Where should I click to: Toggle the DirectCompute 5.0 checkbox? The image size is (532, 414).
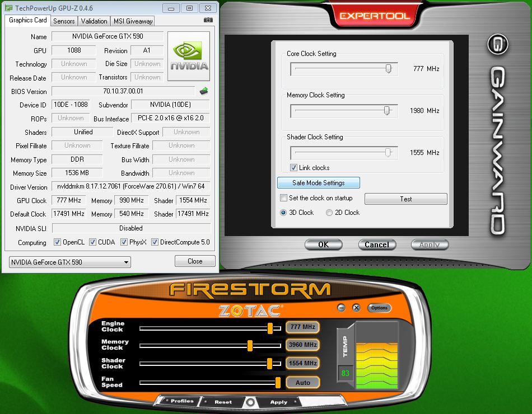pyautogui.click(x=155, y=242)
